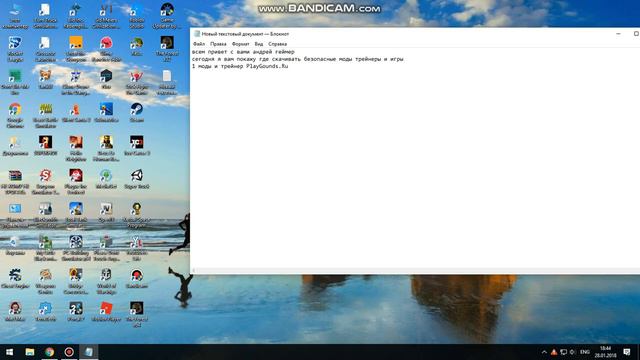
Task: Minimize the Notepad window
Action: click(x=618, y=34)
